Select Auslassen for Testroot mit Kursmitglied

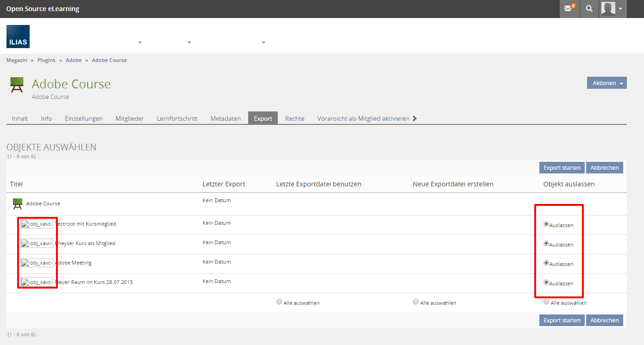(546, 224)
